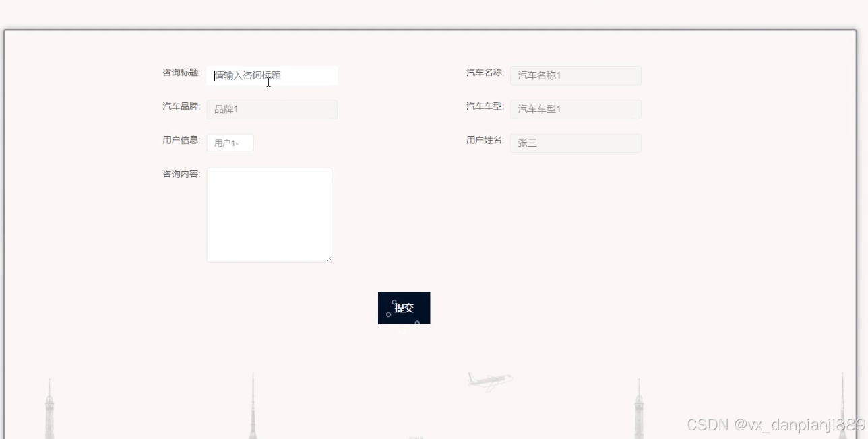Image resolution: width=868 pixels, height=439 pixels.
Task: Click the 咨询标题 input field
Action: click(272, 75)
